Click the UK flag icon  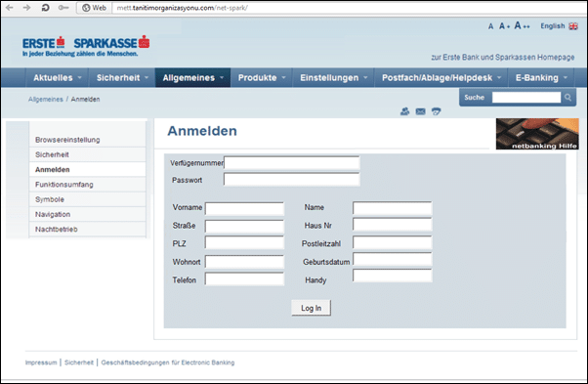click(x=573, y=26)
